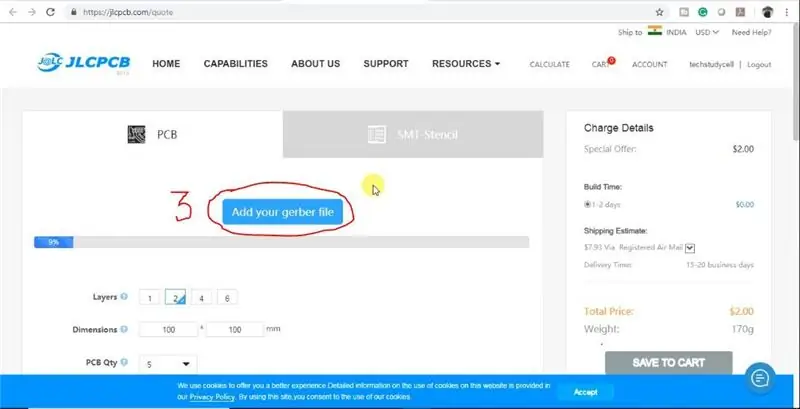Viewport: 800px width, 409px height.
Task: Click the CALCULATE link
Action: point(549,64)
